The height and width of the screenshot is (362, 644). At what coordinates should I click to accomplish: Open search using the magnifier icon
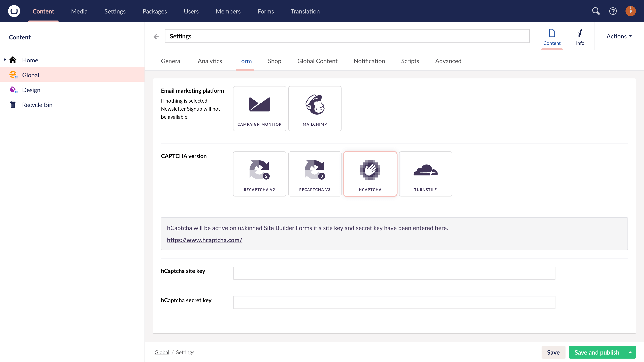tap(596, 11)
